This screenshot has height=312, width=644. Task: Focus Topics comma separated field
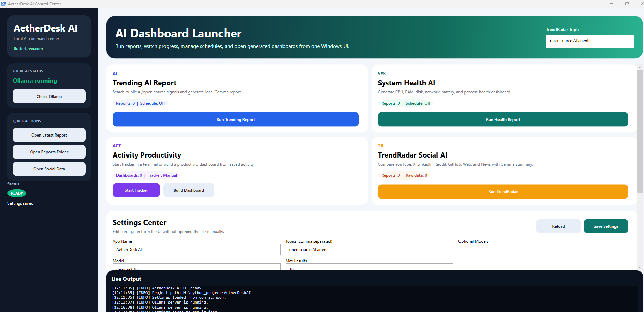pos(369,249)
